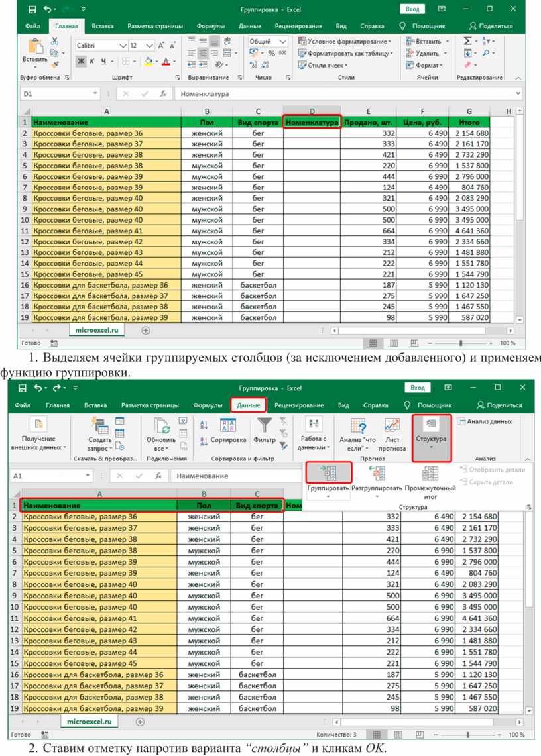Open Данные tab in lower Excel window
The width and height of the screenshot is (541, 756).
tap(248, 405)
